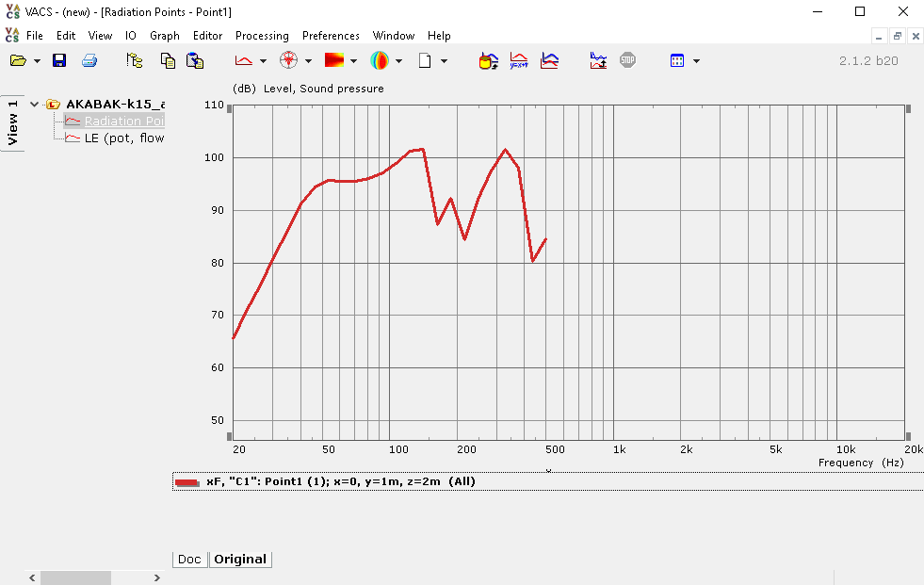Click the small collapse arrow above the legend

coord(548,471)
